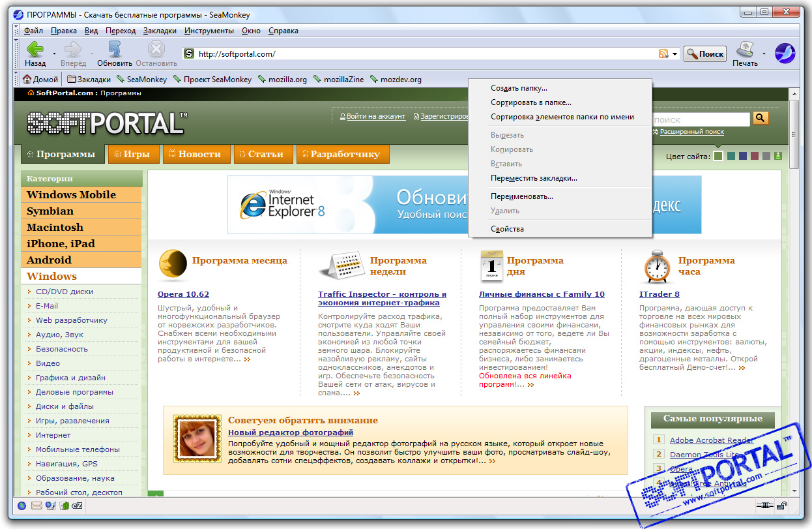This screenshot has width=812, height=529.
Task: Open the Opera 10.62 program link
Action: pyautogui.click(x=183, y=294)
